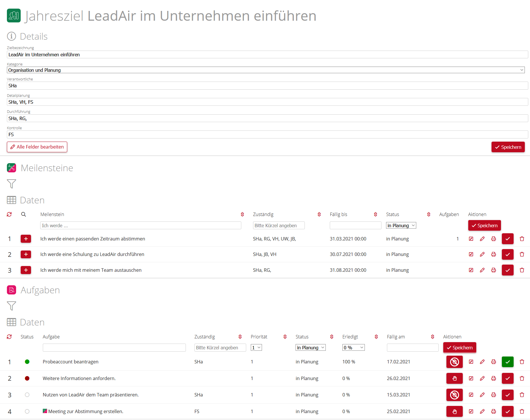Screen dimensions: 530x420
Task: Open the Aufgaben filter funnel icon
Action: (x=11, y=306)
